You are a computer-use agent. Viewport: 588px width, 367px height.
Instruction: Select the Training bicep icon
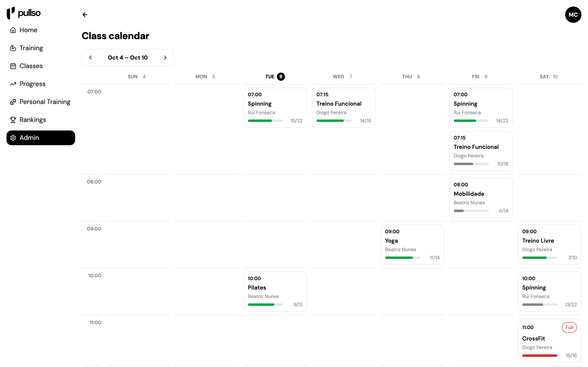13,48
